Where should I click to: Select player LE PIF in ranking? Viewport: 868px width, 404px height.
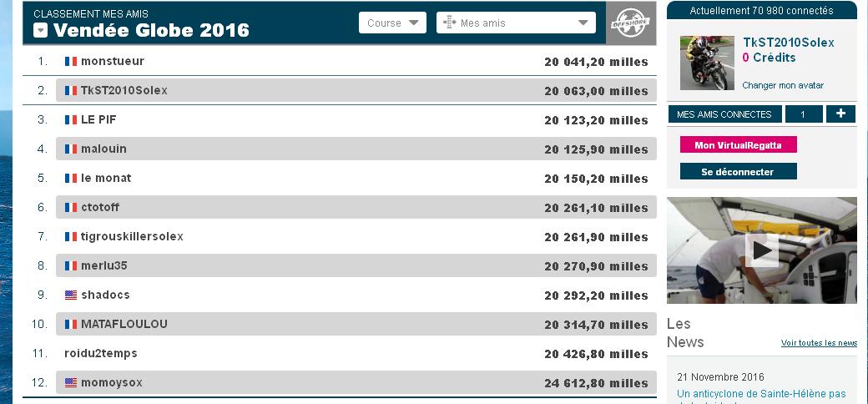[x=98, y=120]
